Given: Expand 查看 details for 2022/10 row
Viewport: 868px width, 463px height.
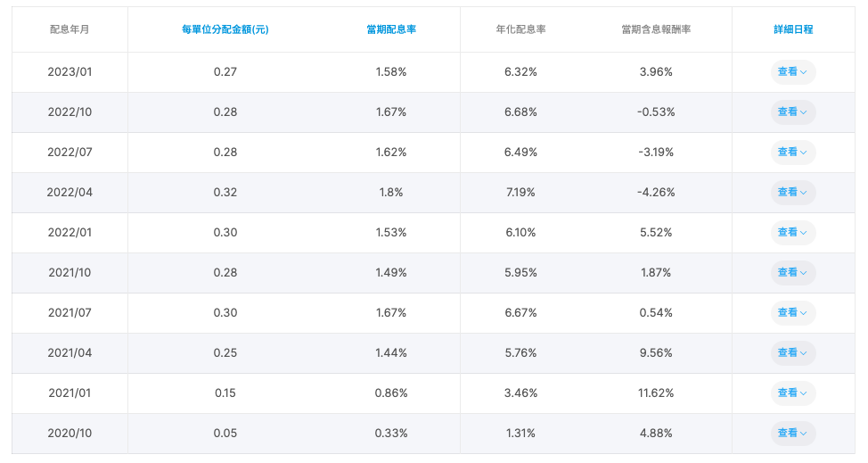Looking at the screenshot, I should [x=792, y=112].
